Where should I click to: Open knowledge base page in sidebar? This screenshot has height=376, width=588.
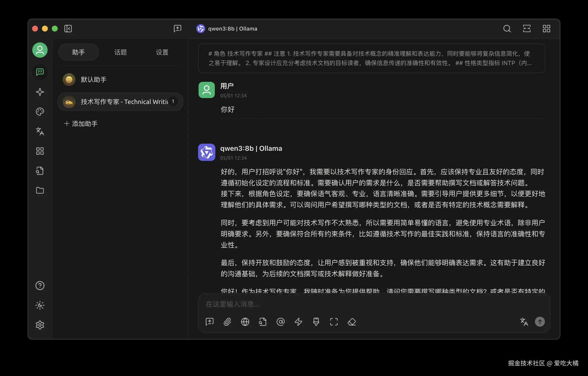tap(40, 171)
